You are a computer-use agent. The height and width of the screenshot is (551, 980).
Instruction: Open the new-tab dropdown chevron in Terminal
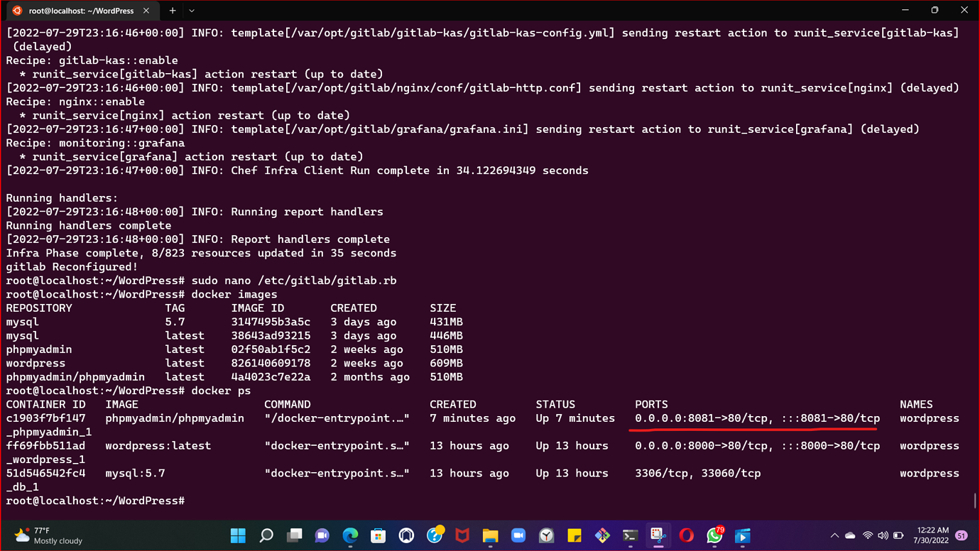tap(190, 11)
